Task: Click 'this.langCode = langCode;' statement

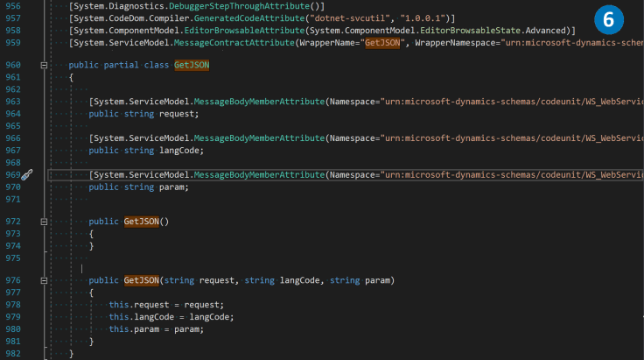Action: (171, 317)
